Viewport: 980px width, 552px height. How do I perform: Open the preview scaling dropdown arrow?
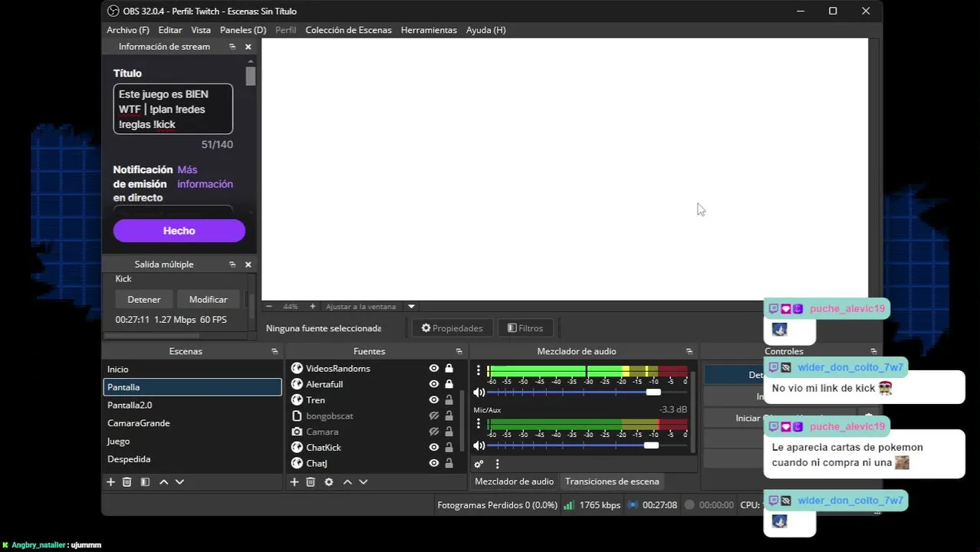pyautogui.click(x=411, y=307)
